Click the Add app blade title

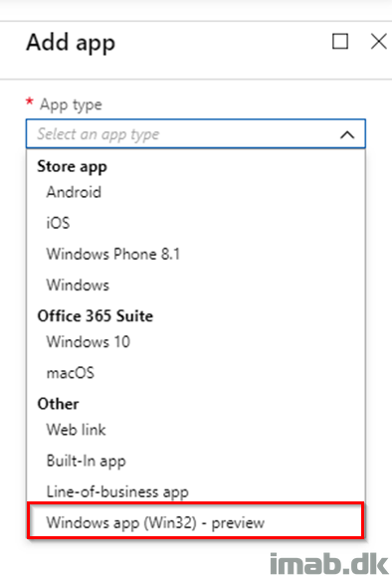[71, 43]
